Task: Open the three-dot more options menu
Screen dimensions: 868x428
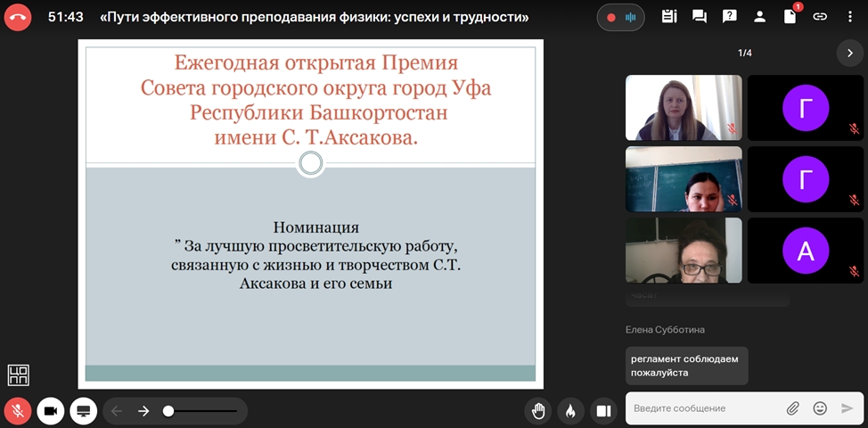Action: pos(850,17)
